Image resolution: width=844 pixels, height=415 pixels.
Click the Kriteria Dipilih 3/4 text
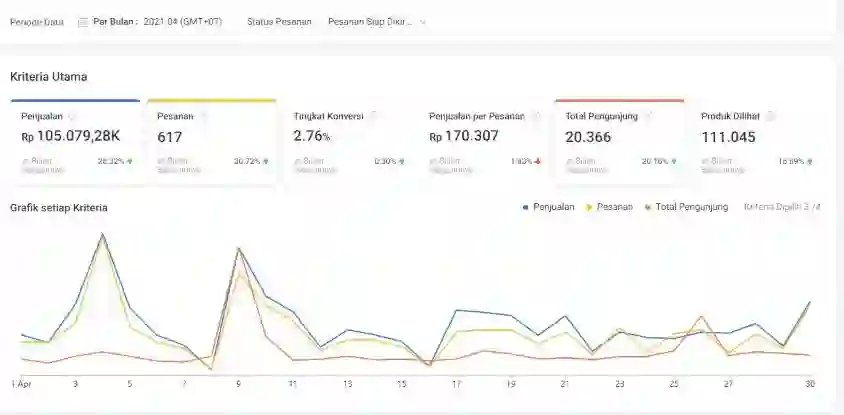[782, 207]
